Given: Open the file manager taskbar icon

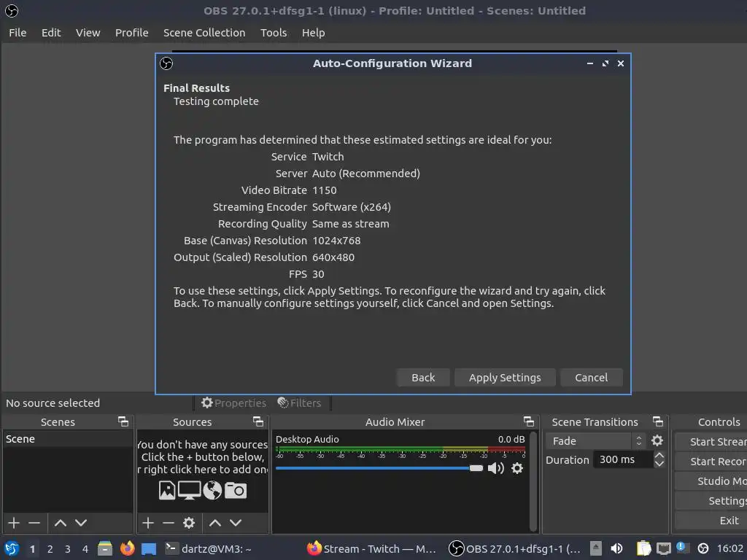Looking at the screenshot, I should [105, 548].
